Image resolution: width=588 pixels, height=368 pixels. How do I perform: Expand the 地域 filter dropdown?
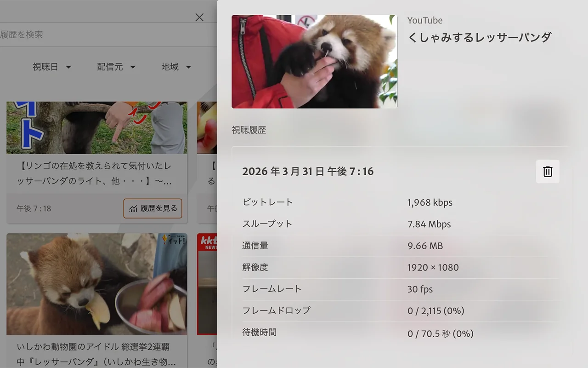(x=176, y=67)
